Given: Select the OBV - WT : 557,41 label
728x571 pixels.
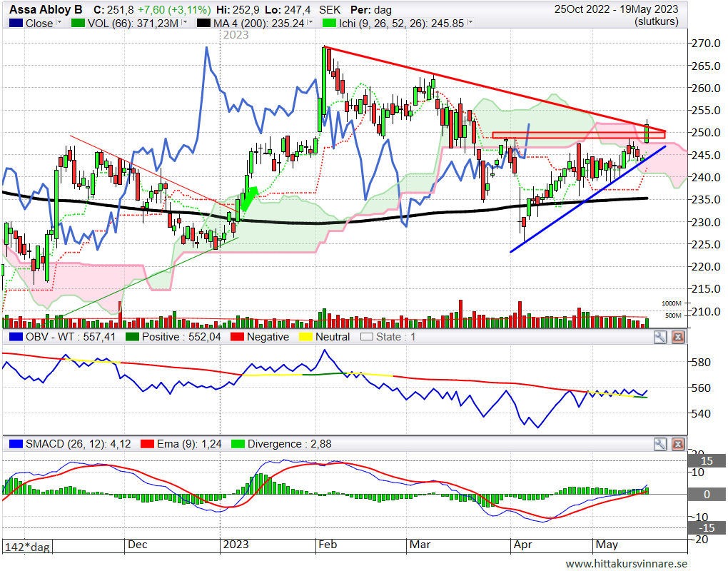Looking at the screenshot, I should tap(71, 337).
